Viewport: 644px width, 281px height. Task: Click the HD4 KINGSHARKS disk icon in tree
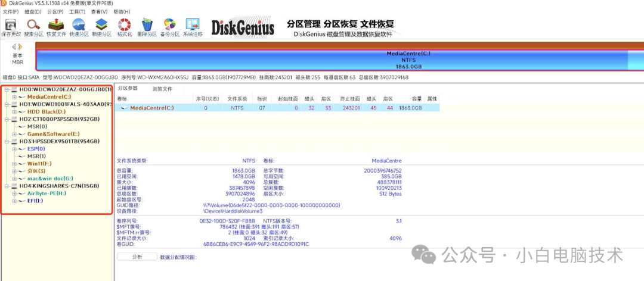(15, 186)
